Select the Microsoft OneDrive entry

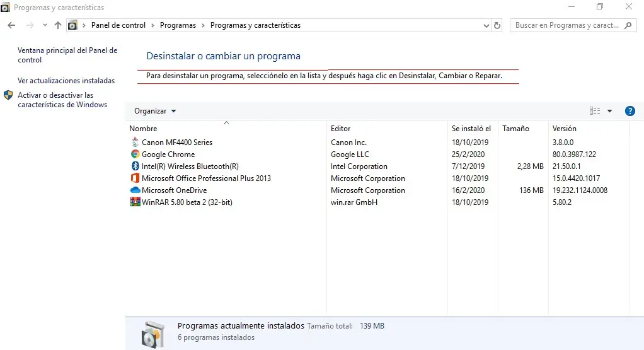pos(174,190)
